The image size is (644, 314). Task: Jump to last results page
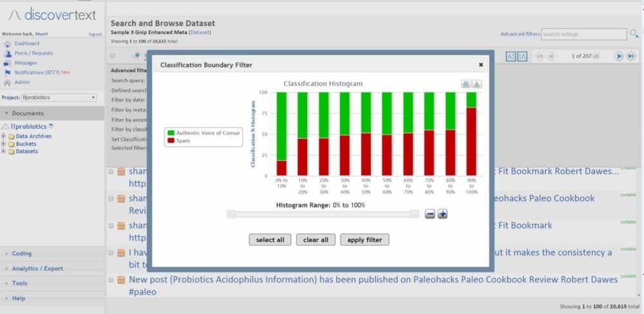(x=630, y=57)
